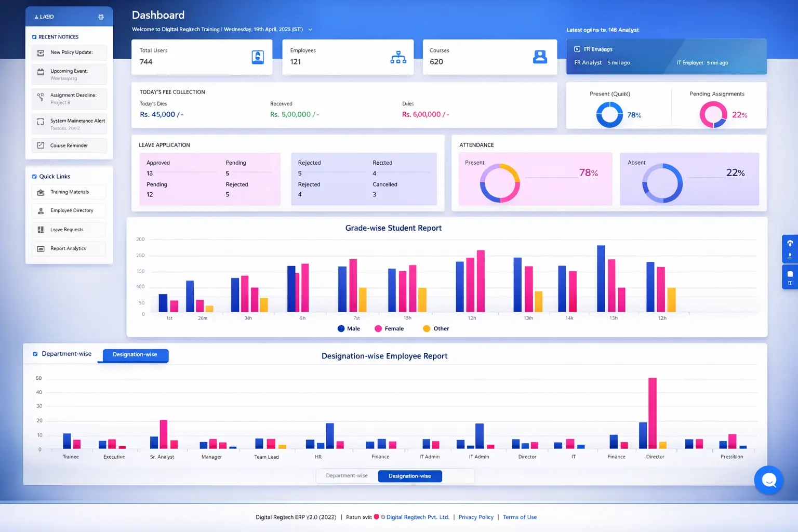The image size is (798, 532).
Task: Switch to the Department-wise tab below the chart
Action: [x=346, y=476]
